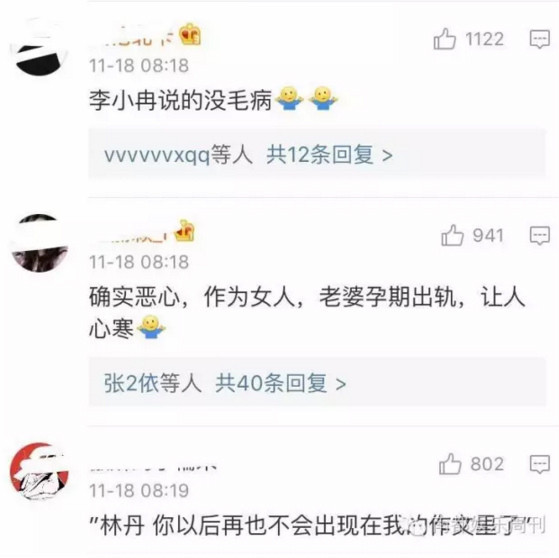Open the first commenter's avatar
Image resolution: width=559 pixels, height=558 pixels.
click(x=40, y=46)
